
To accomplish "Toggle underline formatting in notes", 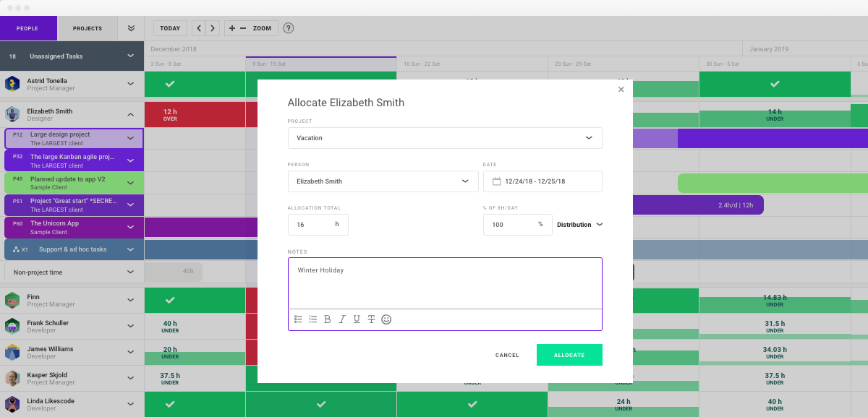I will click(x=357, y=319).
